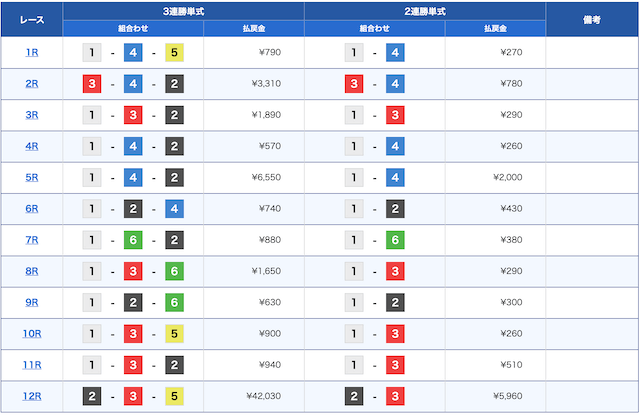The height and width of the screenshot is (415, 640).
Task: Click the 2連勝単式 column header
Action: 425,11
